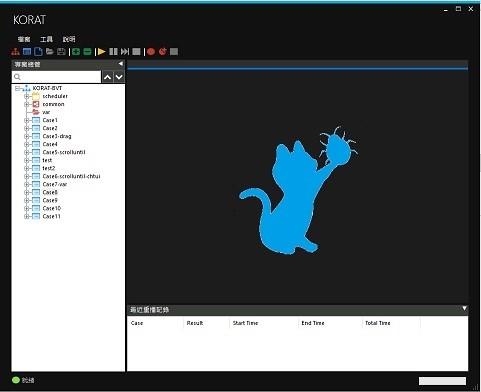Click the pause icon in toolbar
This screenshot has height=392, width=481.
(113, 52)
